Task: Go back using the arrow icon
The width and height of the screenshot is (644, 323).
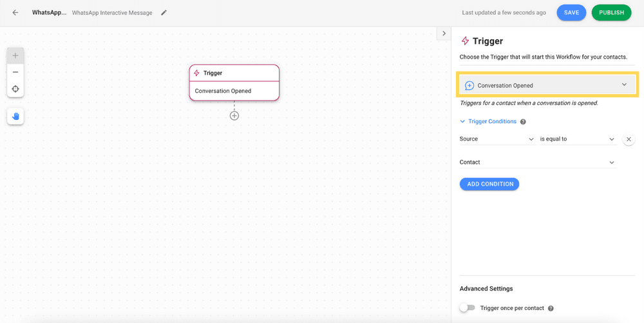Action: pyautogui.click(x=15, y=13)
